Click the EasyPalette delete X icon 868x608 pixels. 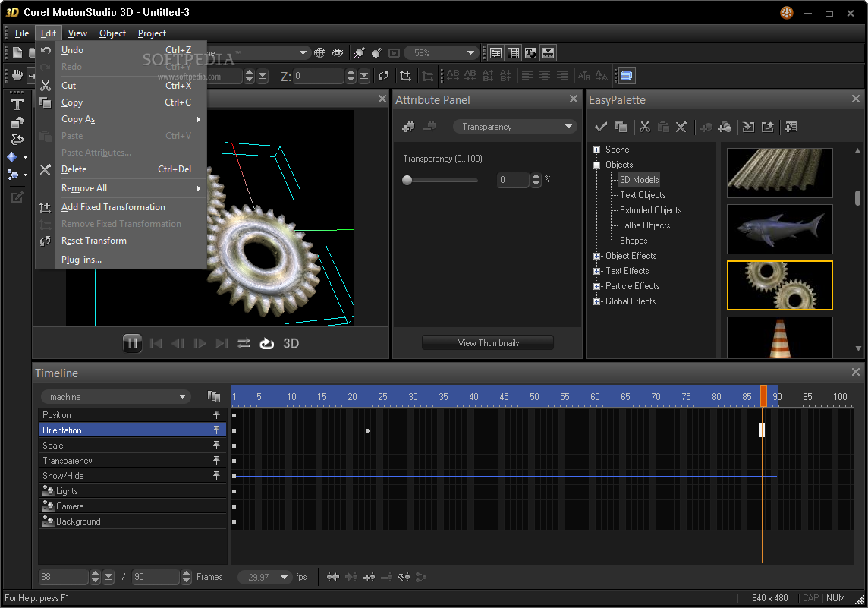[681, 127]
